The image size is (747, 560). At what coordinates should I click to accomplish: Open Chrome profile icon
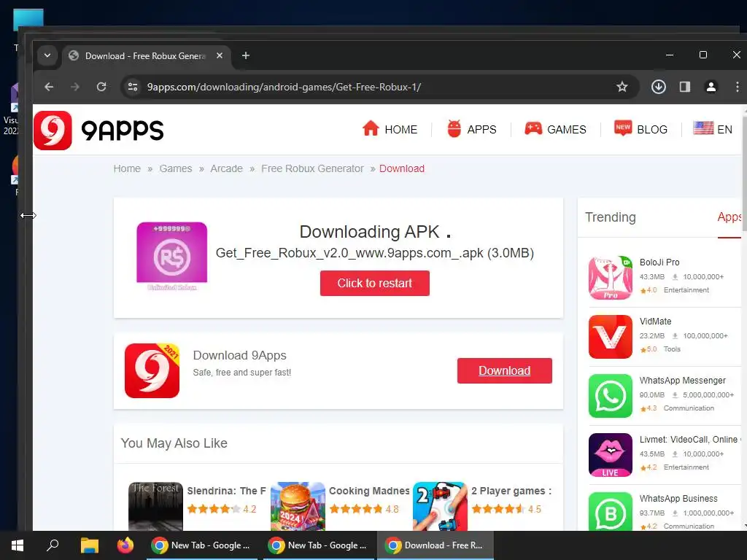click(x=711, y=87)
